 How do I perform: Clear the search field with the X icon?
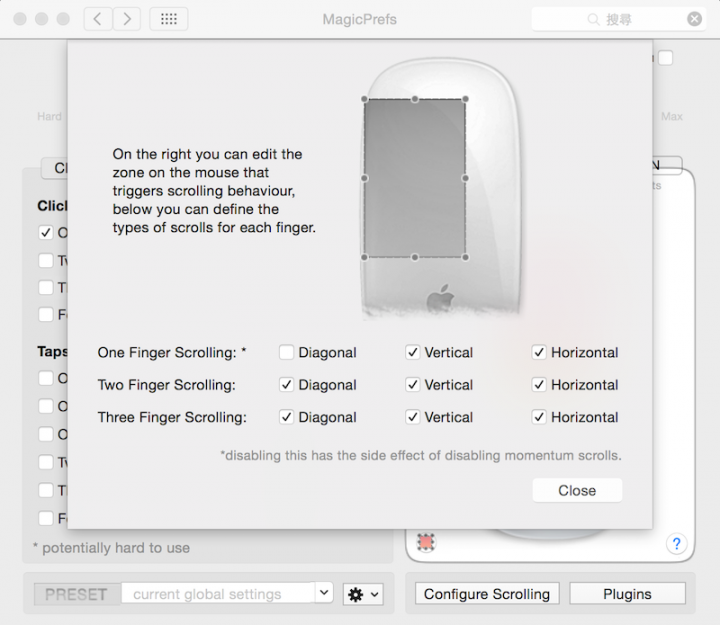(694, 19)
